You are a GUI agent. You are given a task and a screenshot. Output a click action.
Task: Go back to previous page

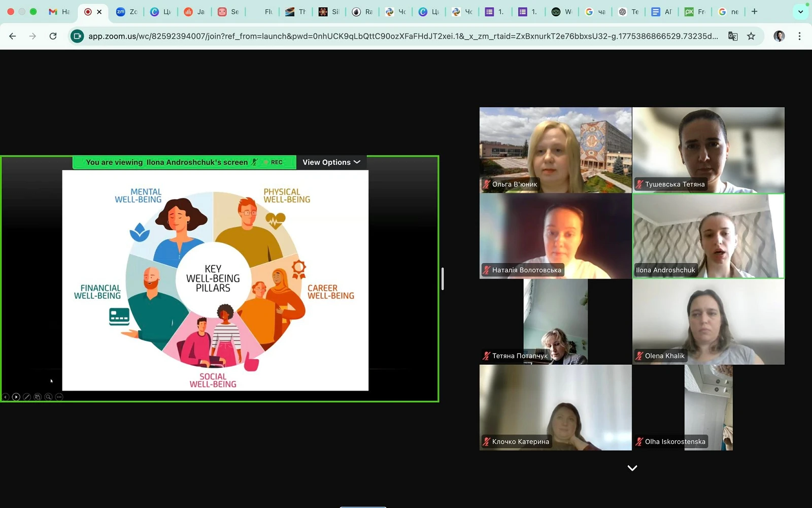[x=13, y=36]
